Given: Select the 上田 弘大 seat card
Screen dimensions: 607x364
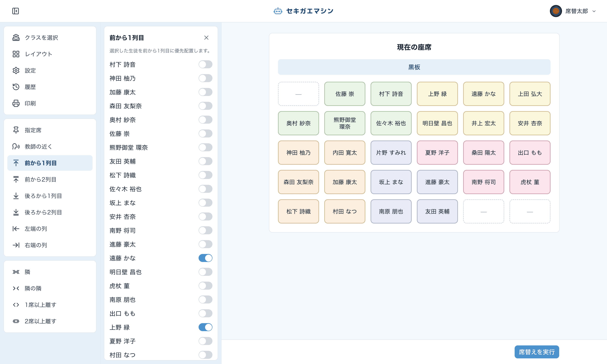Looking at the screenshot, I should point(530,94).
